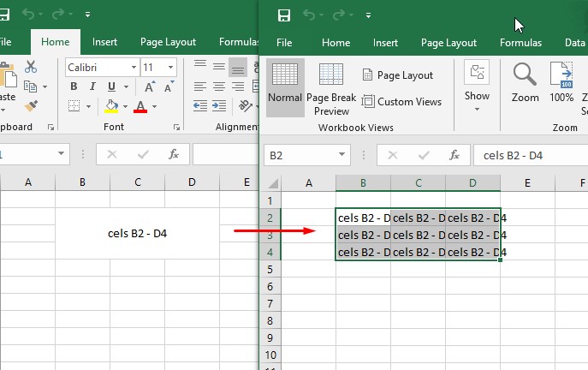This screenshot has height=370, width=588.
Task: Click the Custom Views button
Action: [401, 102]
